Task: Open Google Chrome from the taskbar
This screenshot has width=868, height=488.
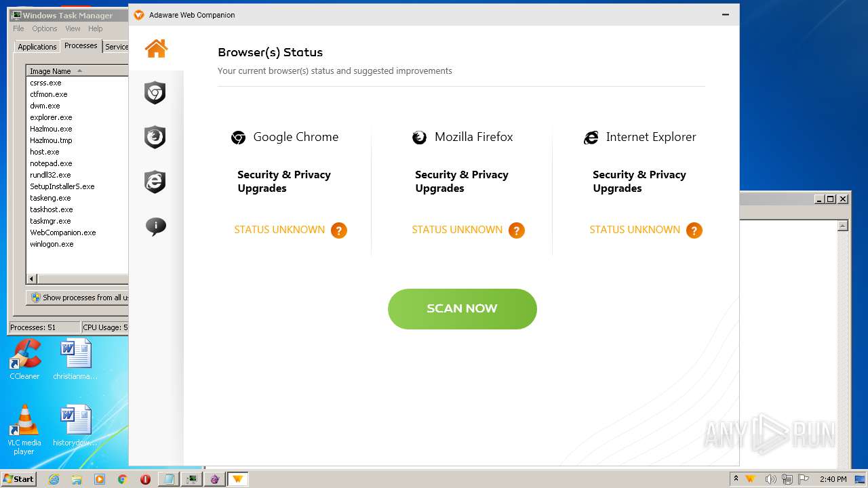Action: coord(122,479)
